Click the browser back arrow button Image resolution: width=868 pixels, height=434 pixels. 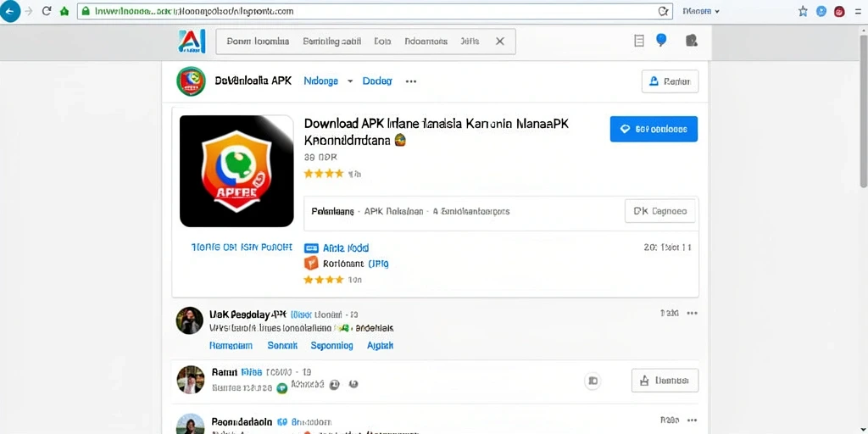click(9, 11)
